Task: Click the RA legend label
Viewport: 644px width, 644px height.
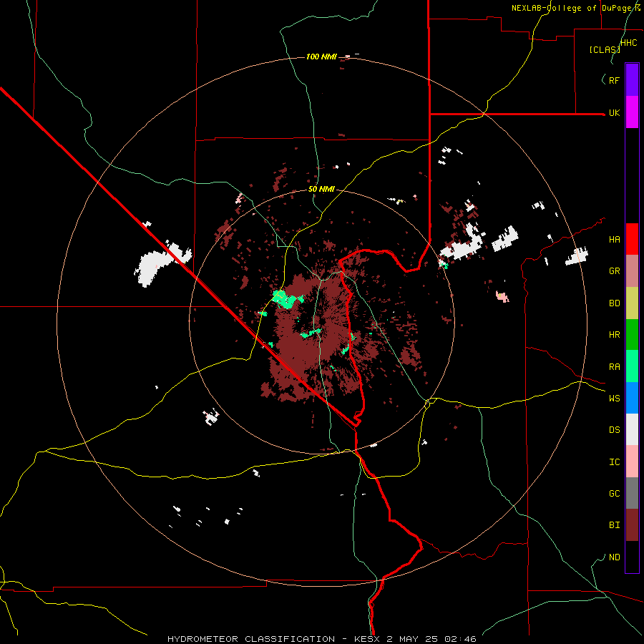Action: (x=614, y=367)
